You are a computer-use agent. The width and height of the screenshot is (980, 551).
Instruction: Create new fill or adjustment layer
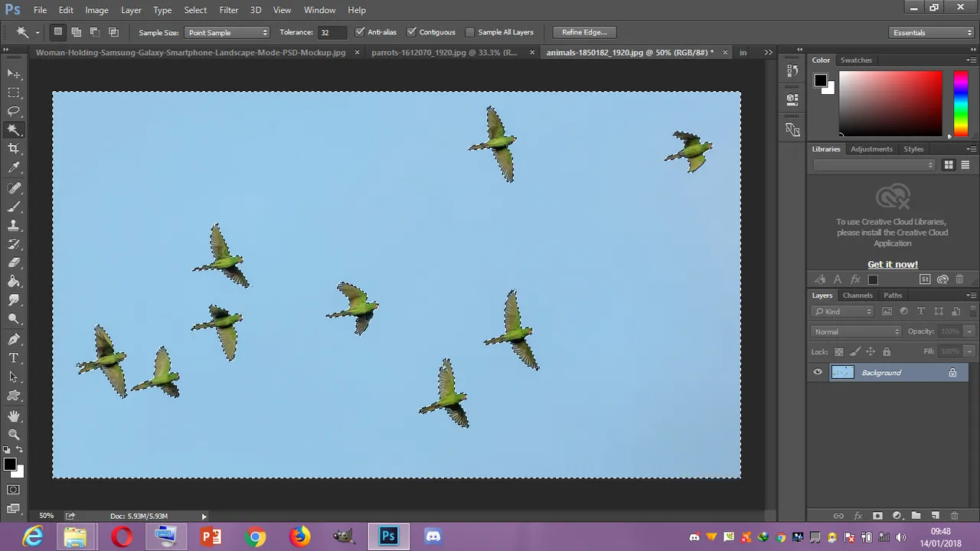coord(897,517)
